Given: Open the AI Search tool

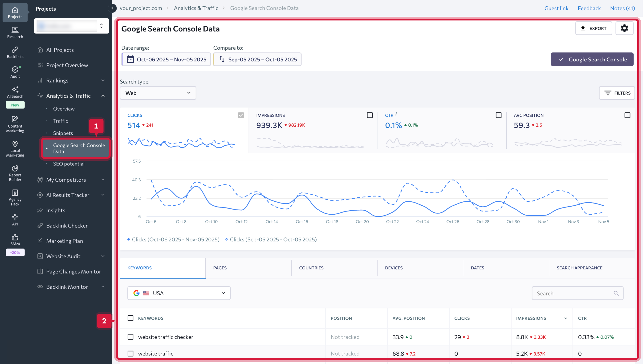Looking at the screenshot, I should point(15,92).
